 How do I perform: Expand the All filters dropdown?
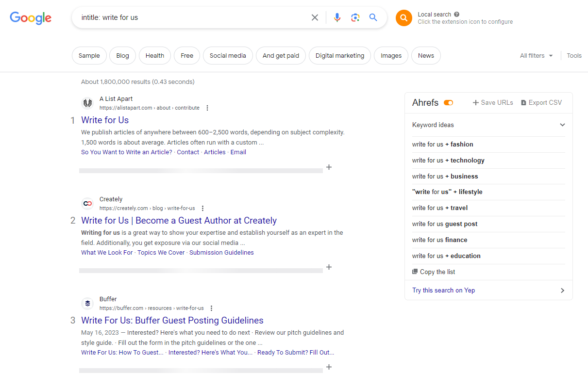pos(536,55)
